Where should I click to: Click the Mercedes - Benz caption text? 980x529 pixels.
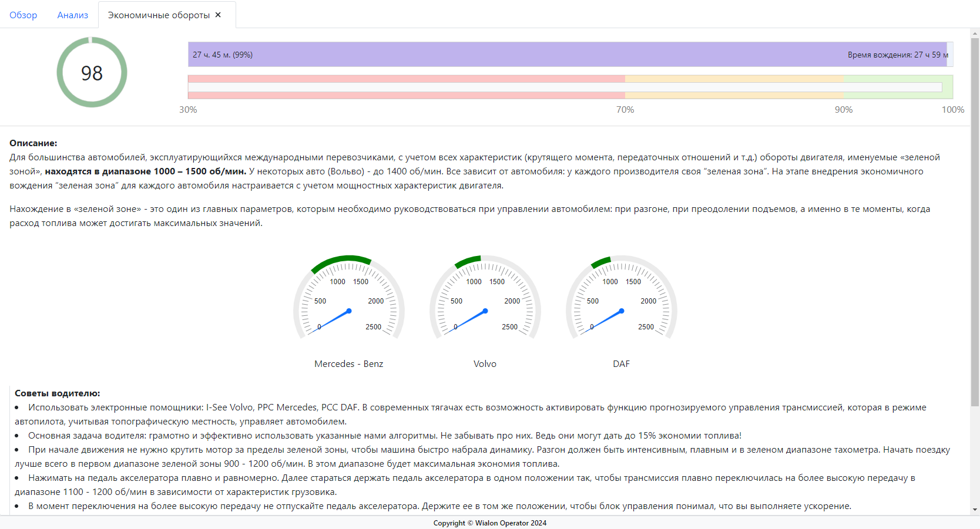pyautogui.click(x=348, y=364)
